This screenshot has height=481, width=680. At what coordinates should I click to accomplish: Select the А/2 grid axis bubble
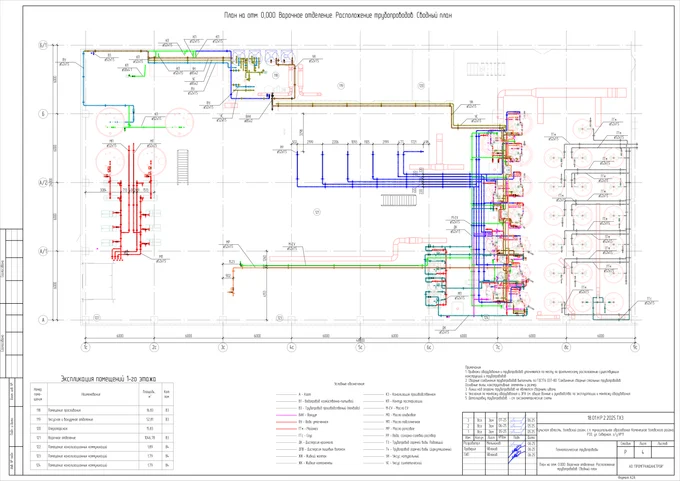(x=44, y=183)
